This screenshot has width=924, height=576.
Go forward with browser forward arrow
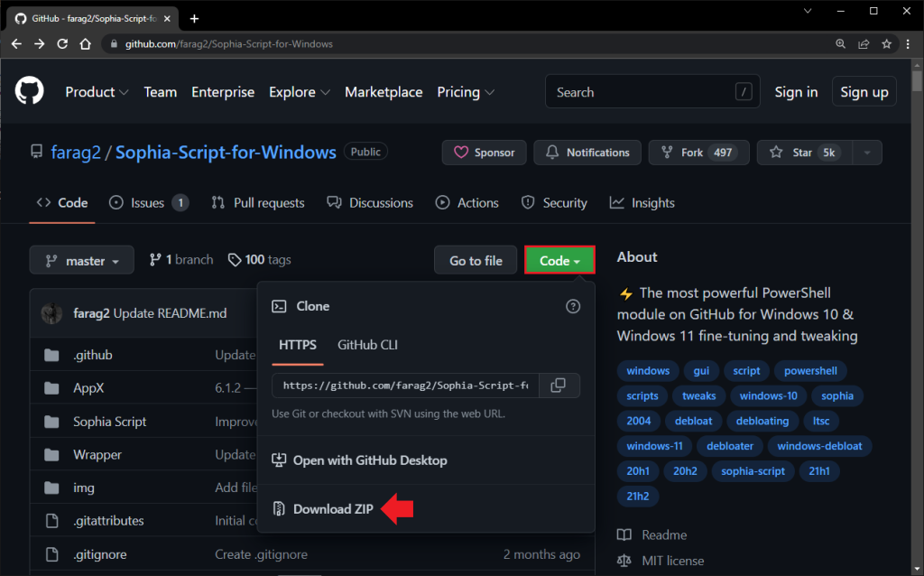click(x=40, y=44)
